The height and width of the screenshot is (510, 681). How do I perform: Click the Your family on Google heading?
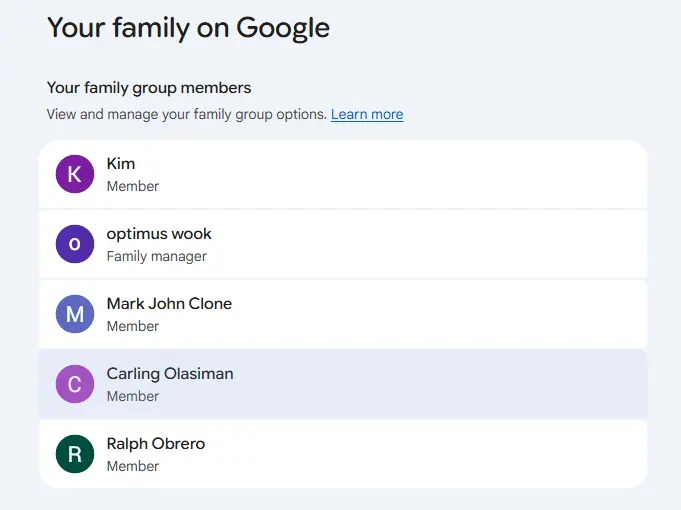pyautogui.click(x=188, y=28)
